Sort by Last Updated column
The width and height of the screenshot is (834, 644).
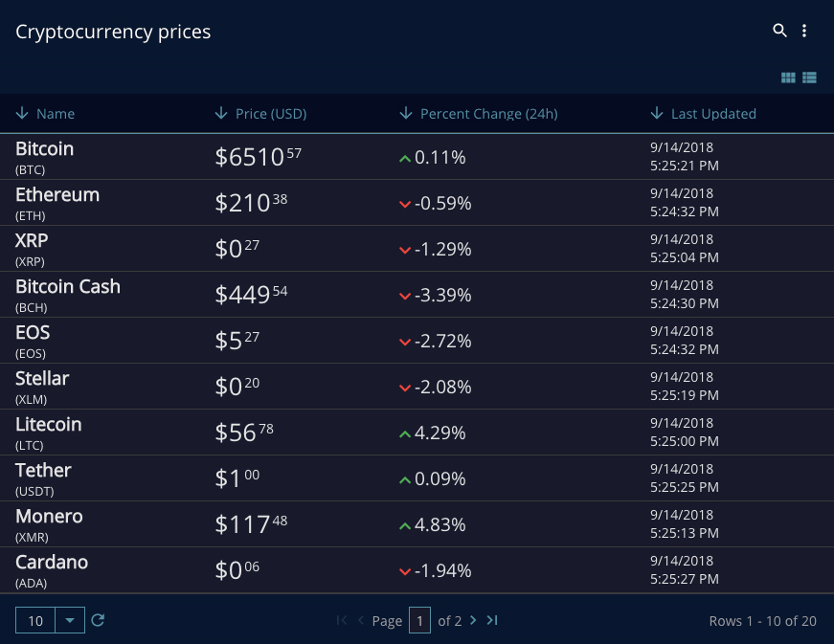(x=712, y=114)
